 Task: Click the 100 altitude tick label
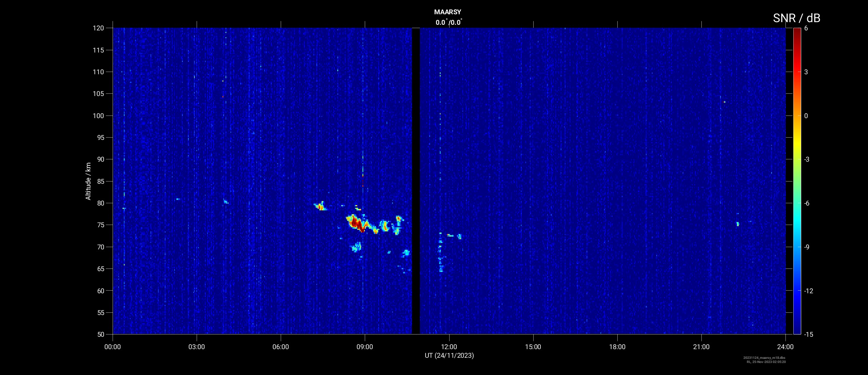[x=98, y=115]
